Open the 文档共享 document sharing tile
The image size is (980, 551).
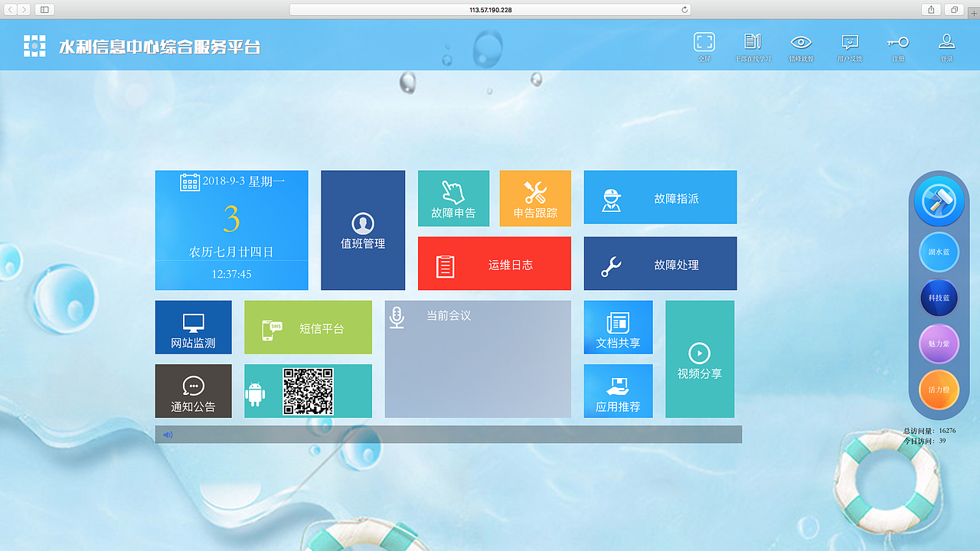[x=618, y=328]
